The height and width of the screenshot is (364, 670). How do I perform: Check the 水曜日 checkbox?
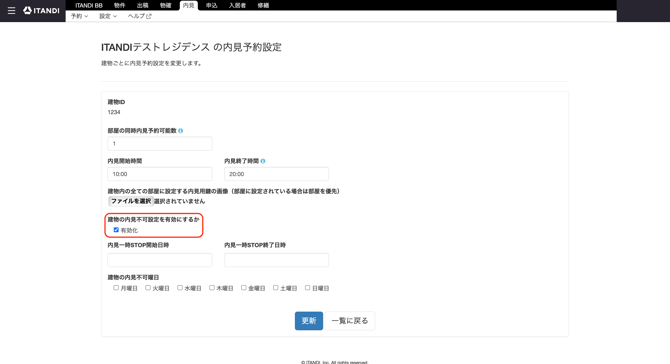[x=180, y=288]
